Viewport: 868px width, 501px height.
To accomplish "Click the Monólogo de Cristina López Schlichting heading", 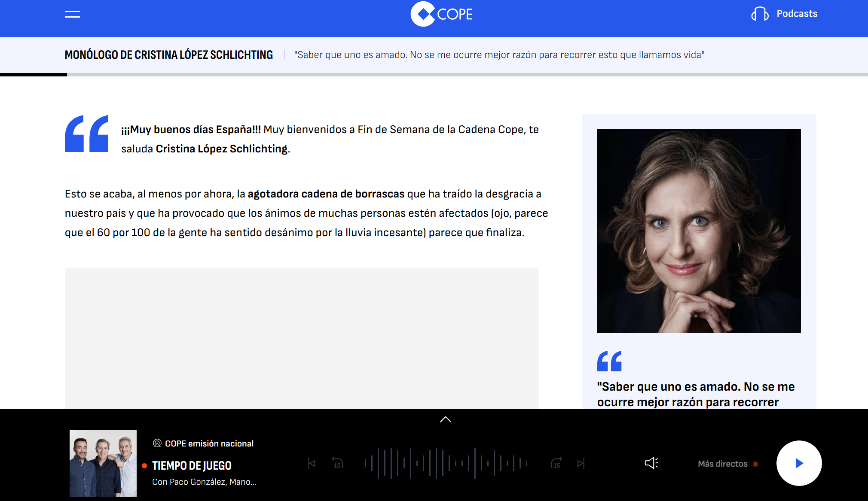I will coord(168,55).
